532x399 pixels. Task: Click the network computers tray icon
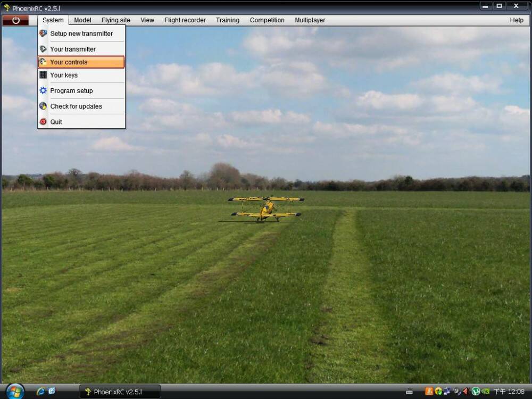point(447,391)
